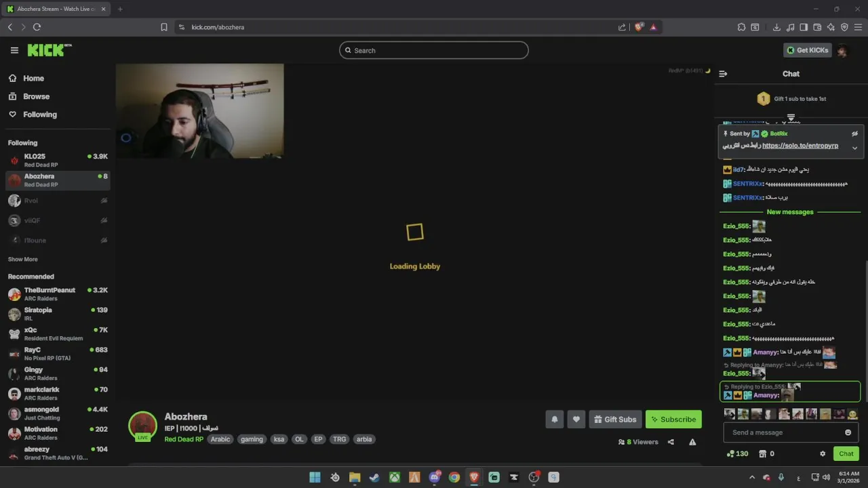Image resolution: width=868 pixels, height=488 pixels.
Task: Open Chrome from taskbar
Action: tap(454, 477)
